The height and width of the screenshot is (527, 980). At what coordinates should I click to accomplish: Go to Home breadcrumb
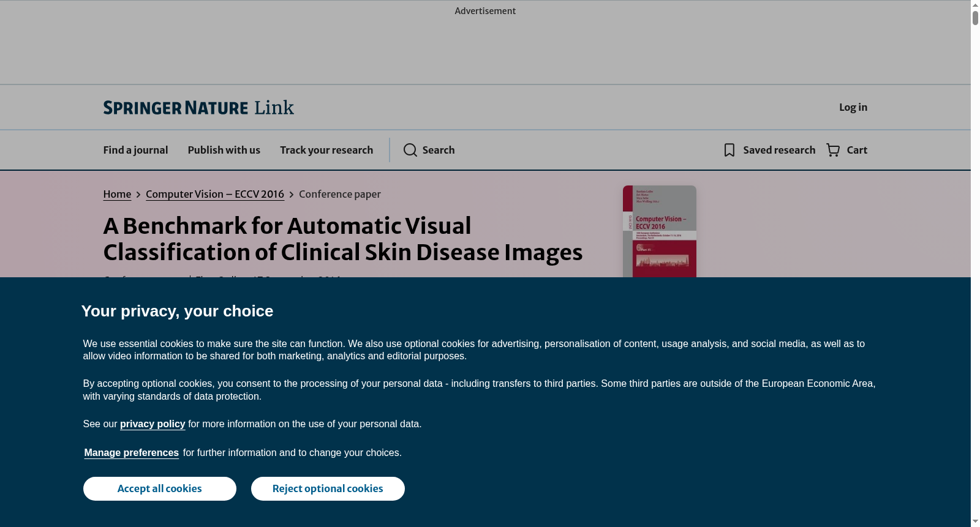point(117,194)
